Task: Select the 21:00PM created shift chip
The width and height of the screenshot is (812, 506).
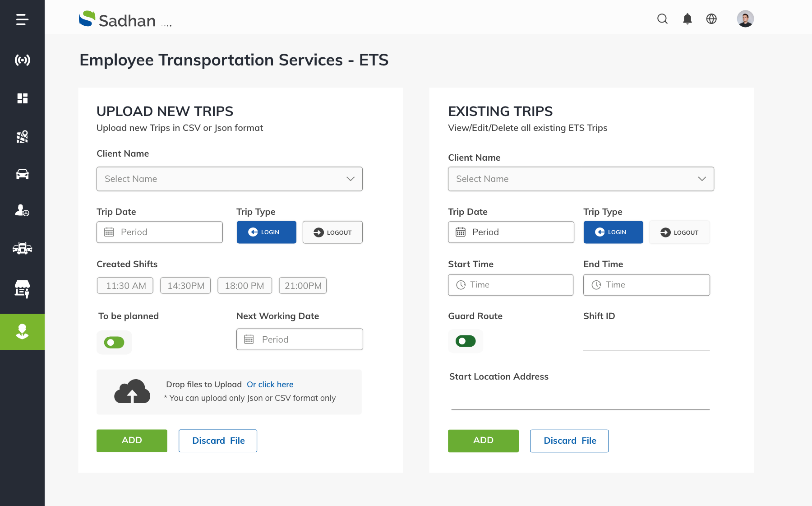Action: coord(303,286)
